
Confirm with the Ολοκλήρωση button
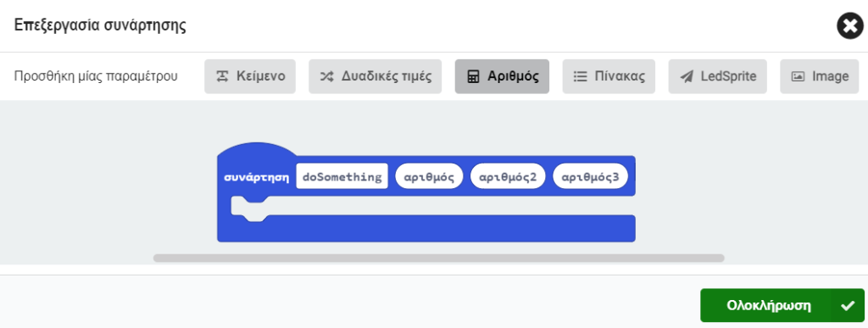pos(782,305)
